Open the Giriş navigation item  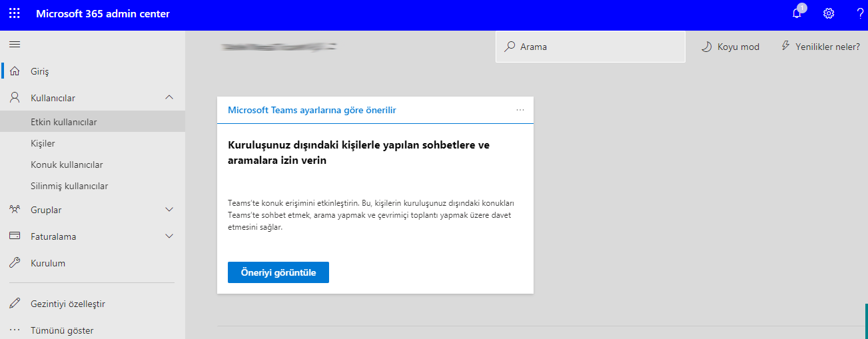tap(93, 71)
